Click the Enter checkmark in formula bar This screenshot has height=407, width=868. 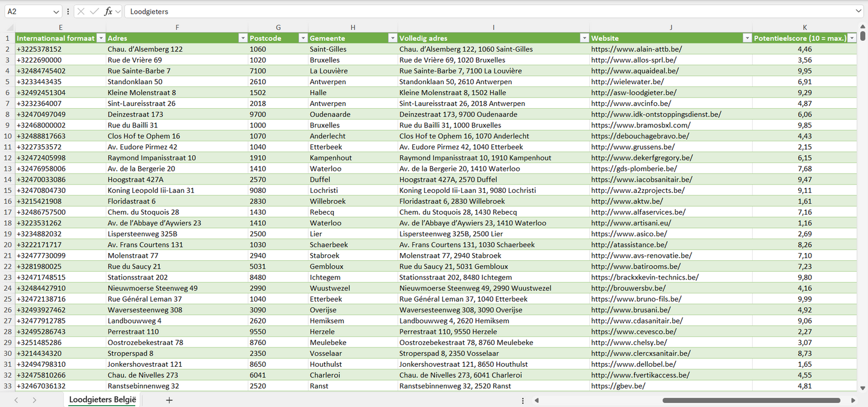94,11
